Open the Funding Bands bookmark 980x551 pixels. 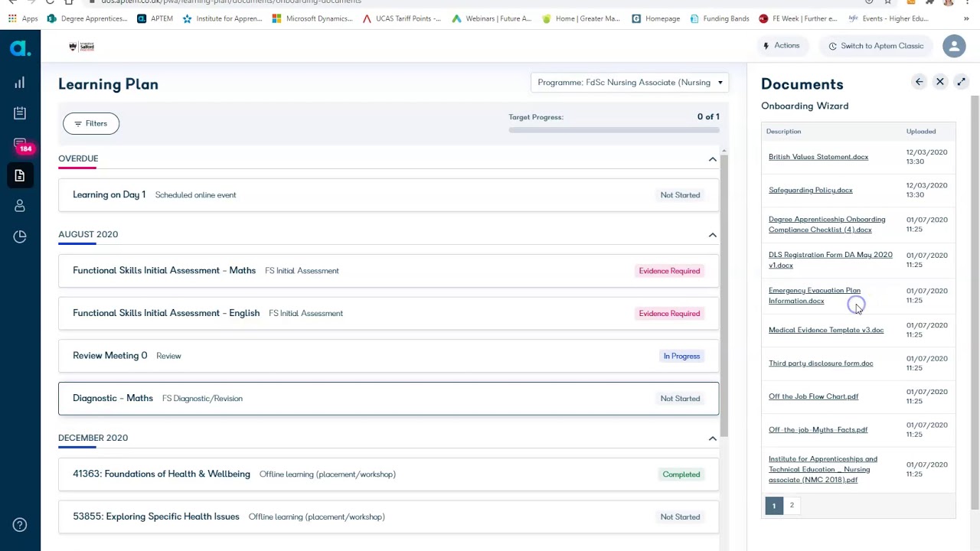pos(720,18)
